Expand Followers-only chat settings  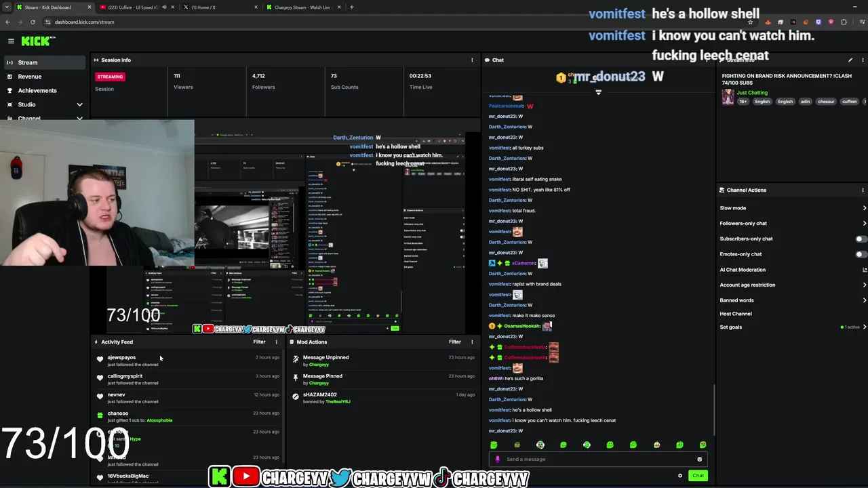(x=865, y=223)
